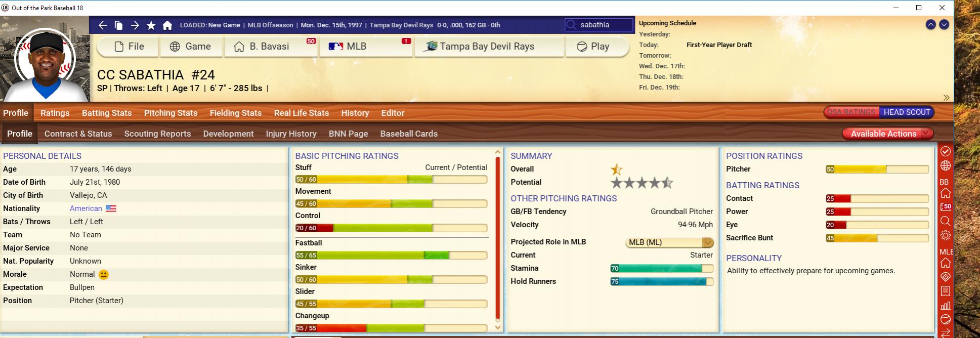Go back with the left arrow icon

pyautogui.click(x=103, y=25)
